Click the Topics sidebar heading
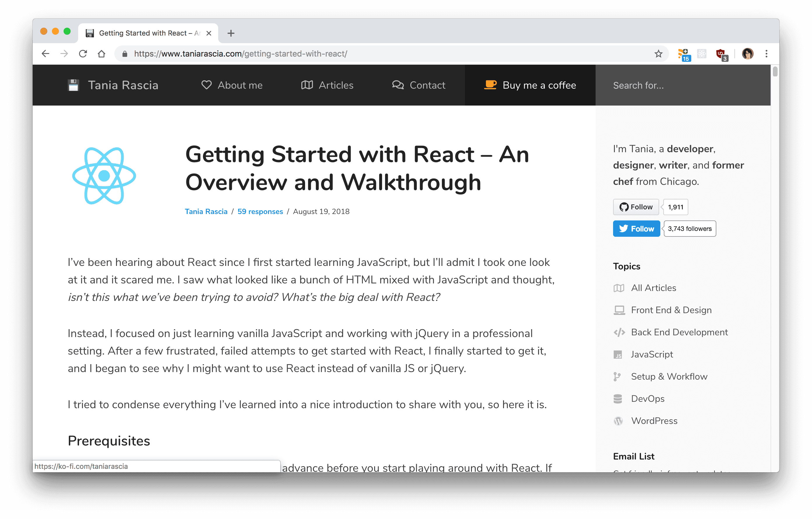This screenshot has width=812, height=519. point(626,266)
